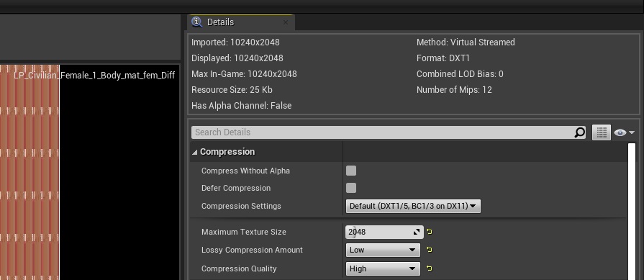
Task: Click the details panel vertical scrollbar
Action: point(632,211)
